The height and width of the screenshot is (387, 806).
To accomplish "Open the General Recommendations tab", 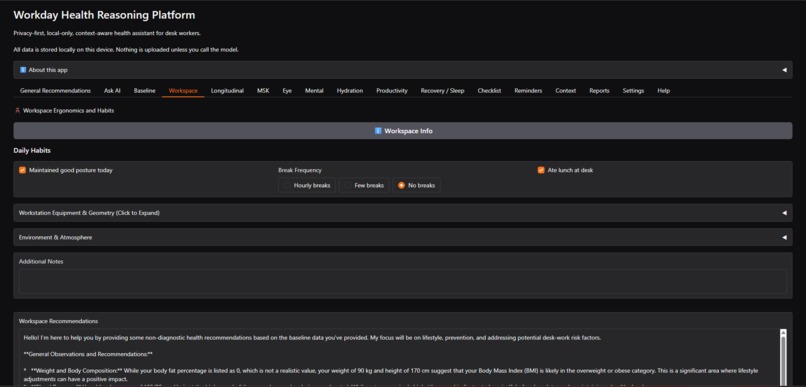I will pyautogui.click(x=56, y=90).
